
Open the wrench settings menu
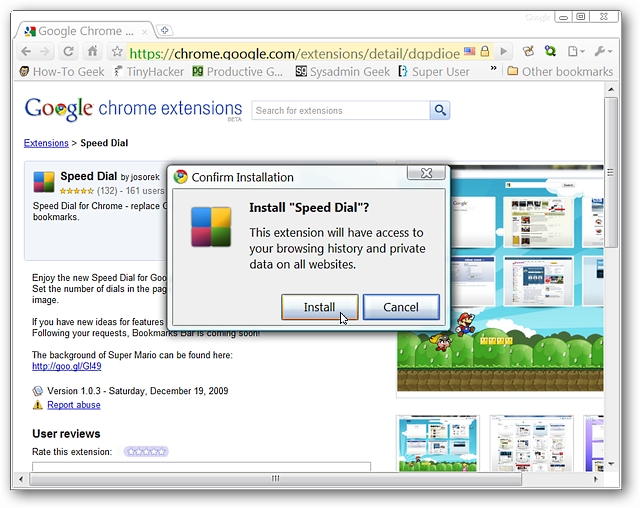click(603, 51)
